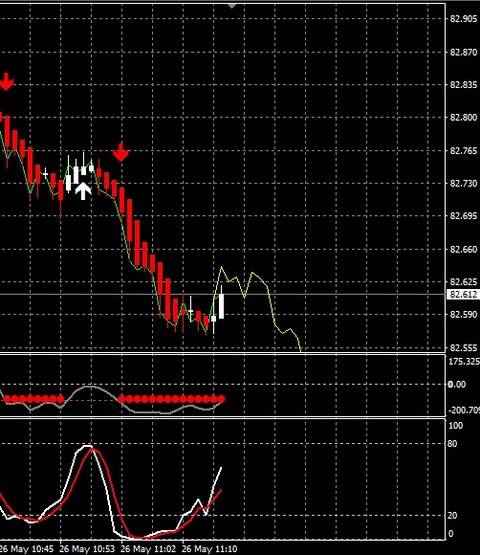This screenshot has height=555, width=480.
Task: Click the 82.730 price scale label
Action: click(463, 183)
